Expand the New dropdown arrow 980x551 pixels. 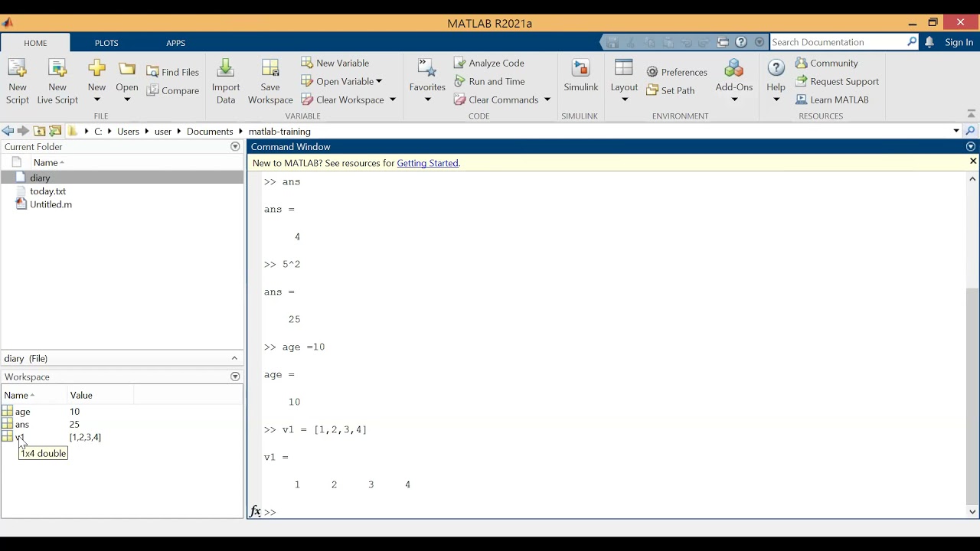click(x=96, y=99)
